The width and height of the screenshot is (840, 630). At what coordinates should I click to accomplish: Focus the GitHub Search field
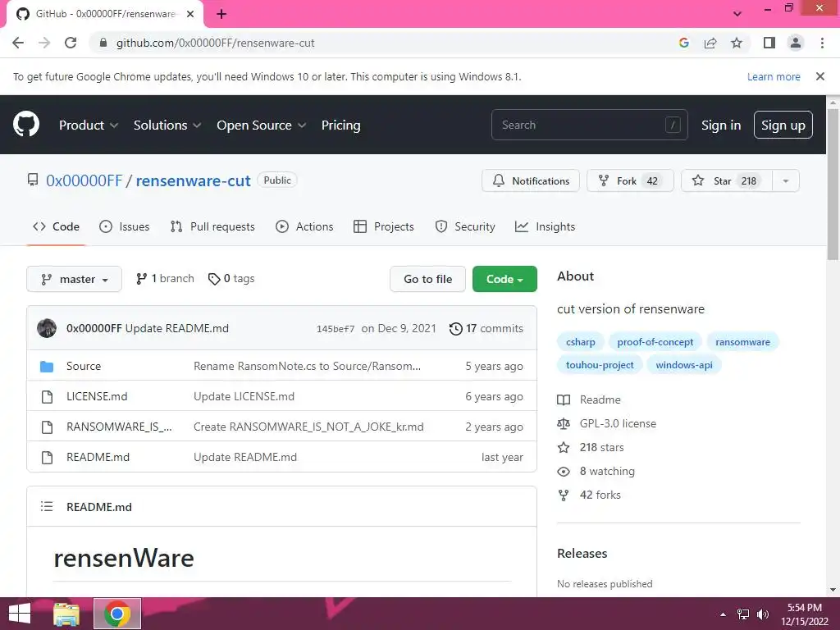(x=589, y=125)
